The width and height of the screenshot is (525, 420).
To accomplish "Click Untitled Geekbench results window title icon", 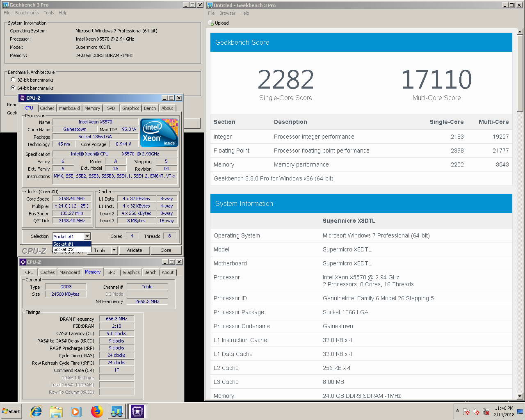I will pyautogui.click(x=210, y=5).
